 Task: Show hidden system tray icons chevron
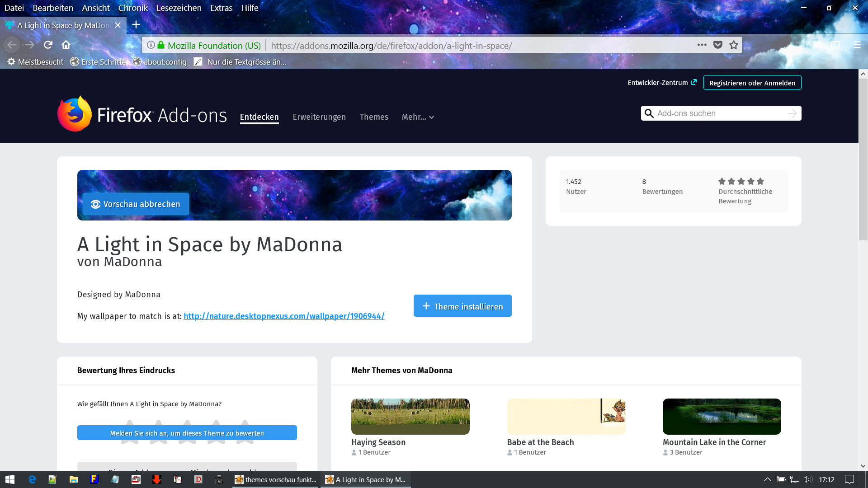(x=767, y=479)
